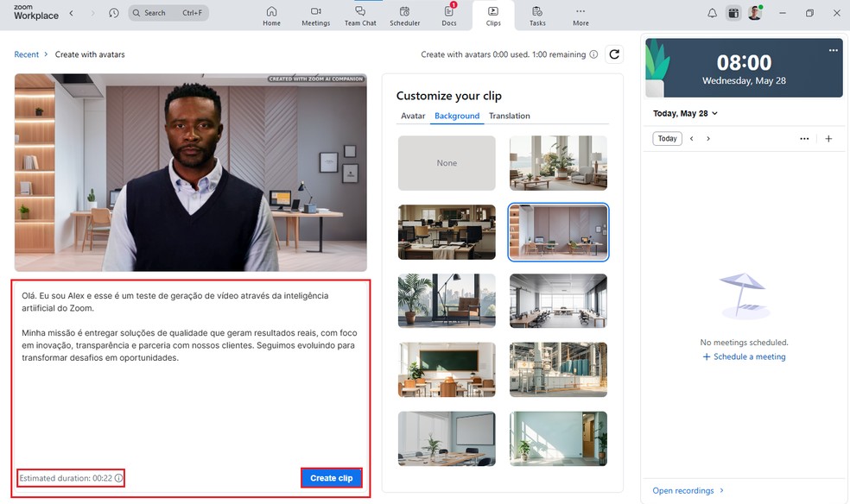Switch to the Avatar tab

click(413, 116)
